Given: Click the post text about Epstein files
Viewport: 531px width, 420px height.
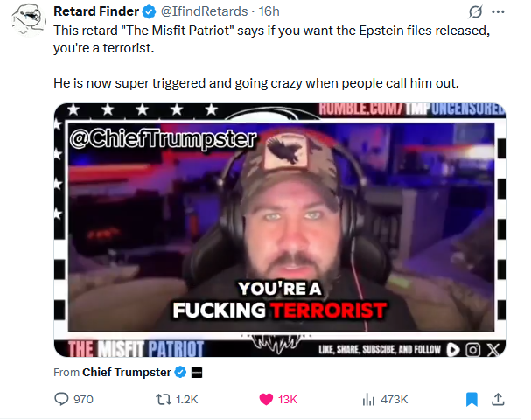Looking at the screenshot, I should click(x=272, y=57).
